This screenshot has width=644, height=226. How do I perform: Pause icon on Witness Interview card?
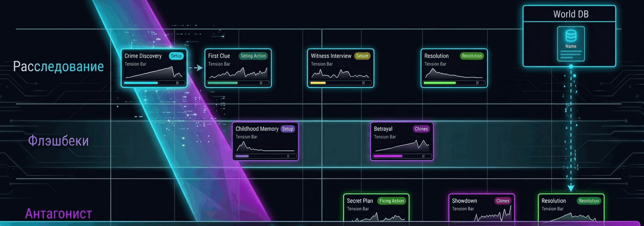pyautogui.click(x=363, y=83)
